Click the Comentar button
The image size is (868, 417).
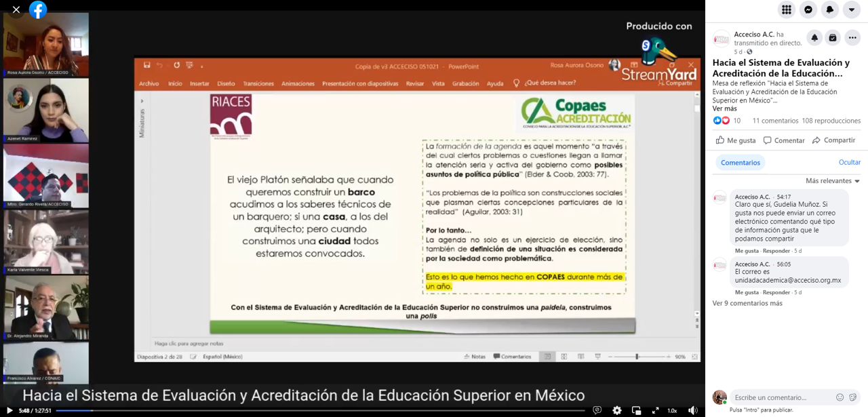click(784, 140)
